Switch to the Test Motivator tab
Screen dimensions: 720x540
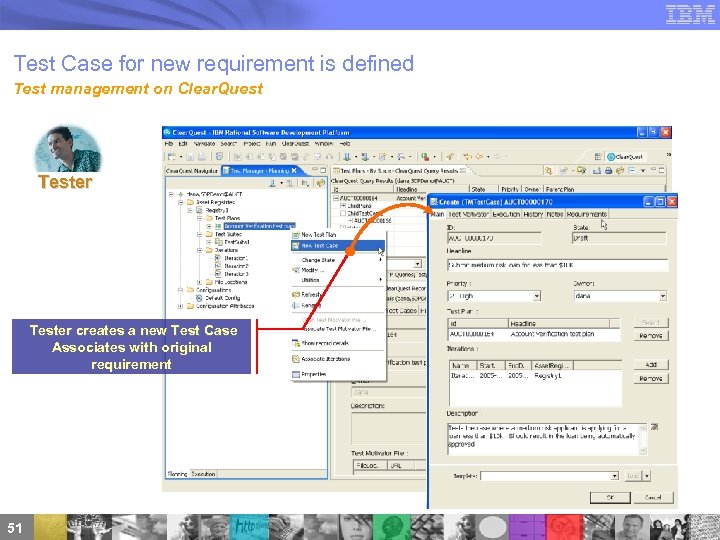click(468, 214)
